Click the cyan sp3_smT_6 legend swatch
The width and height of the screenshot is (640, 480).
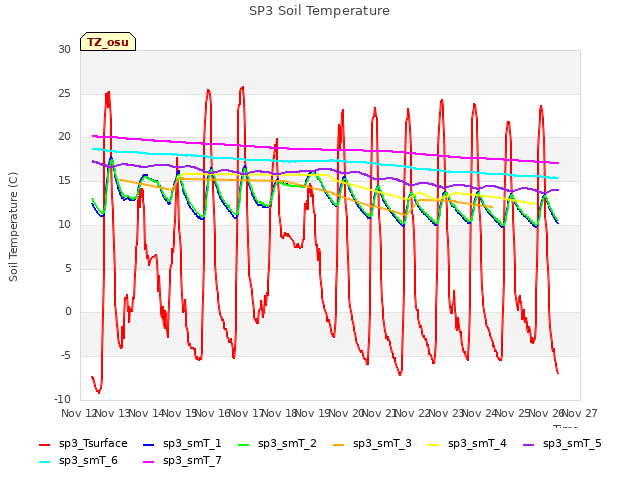point(44,462)
